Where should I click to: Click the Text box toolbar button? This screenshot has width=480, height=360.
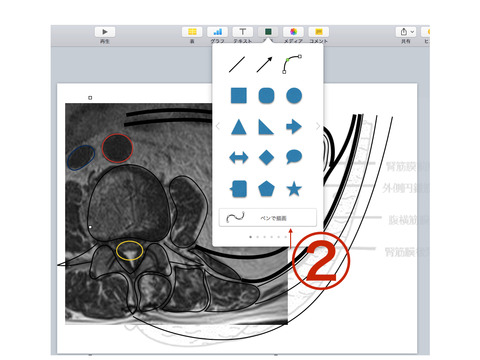tap(242, 32)
